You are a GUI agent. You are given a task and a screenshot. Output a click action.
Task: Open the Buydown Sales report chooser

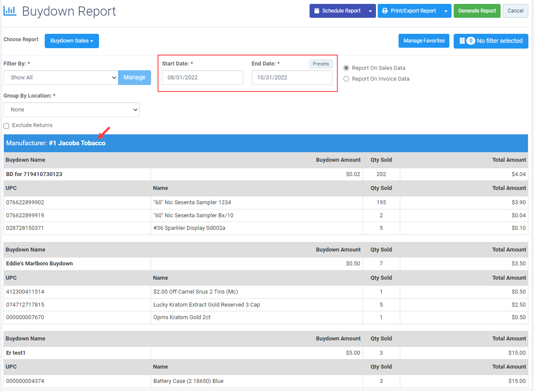coord(72,41)
